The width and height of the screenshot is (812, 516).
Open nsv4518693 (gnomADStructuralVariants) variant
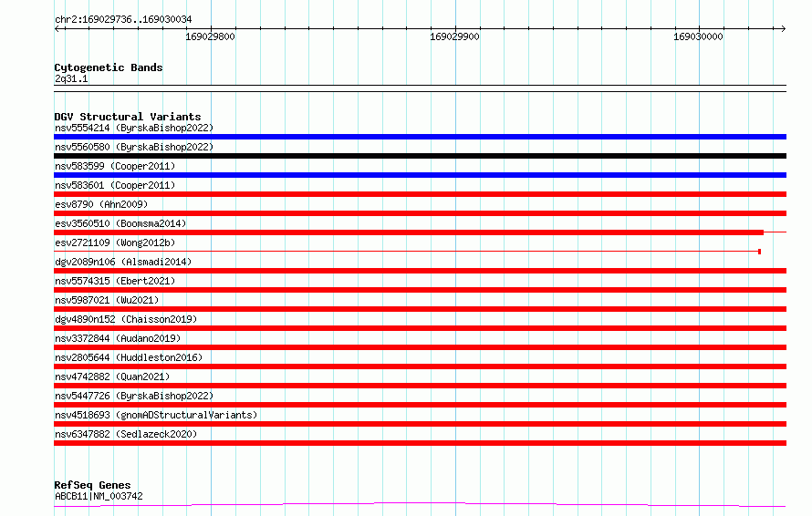(x=156, y=415)
